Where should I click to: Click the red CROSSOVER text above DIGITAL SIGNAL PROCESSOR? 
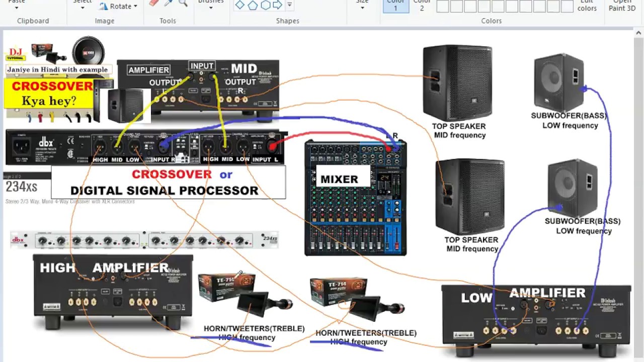click(x=172, y=174)
